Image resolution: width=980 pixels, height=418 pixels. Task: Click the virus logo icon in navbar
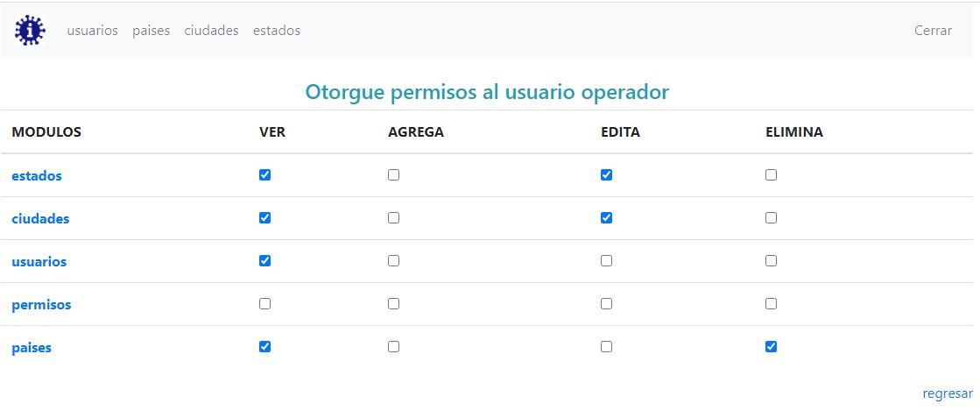(x=30, y=31)
